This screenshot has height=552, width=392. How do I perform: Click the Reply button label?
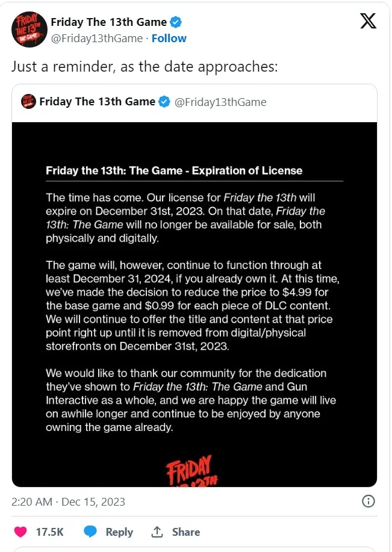pos(119,532)
